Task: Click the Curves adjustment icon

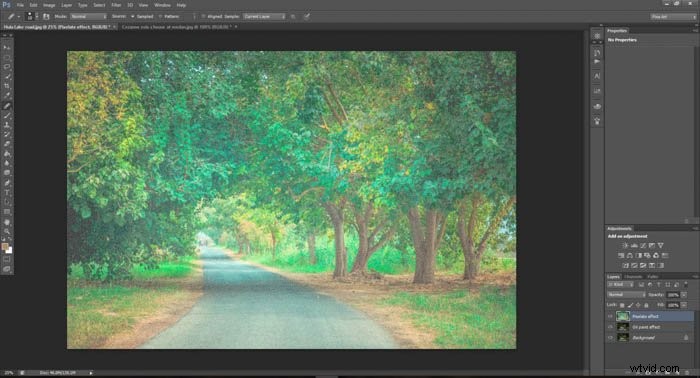Action: tap(643, 245)
